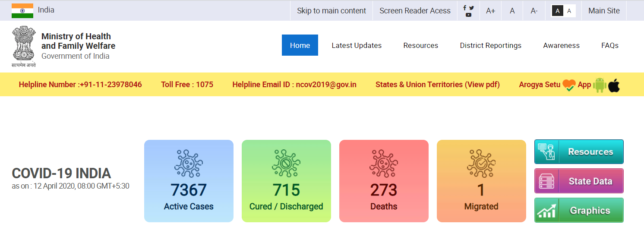The image size is (644, 246).
Task: Reset font size with plain A
Action: click(x=512, y=11)
